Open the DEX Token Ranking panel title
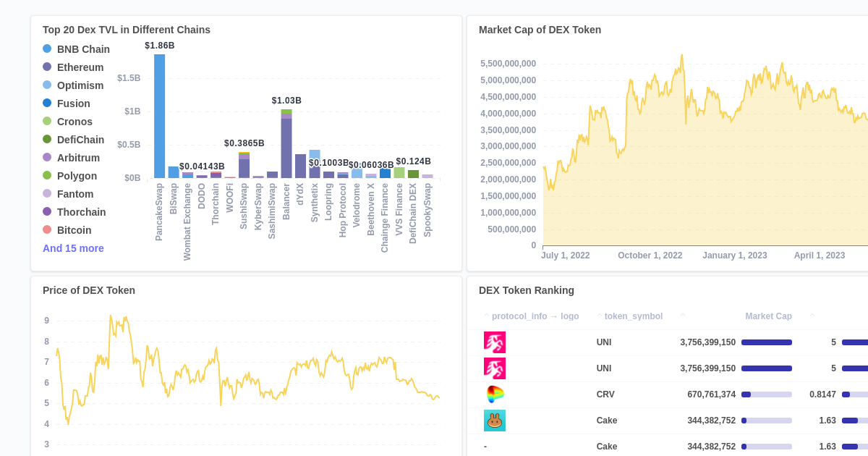 point(526,290)
